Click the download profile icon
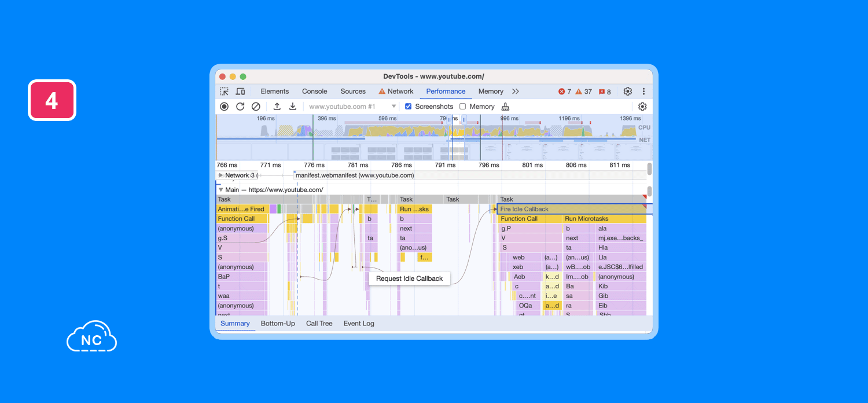The height and width of the screenshot is (403, 868). [293, 107]
